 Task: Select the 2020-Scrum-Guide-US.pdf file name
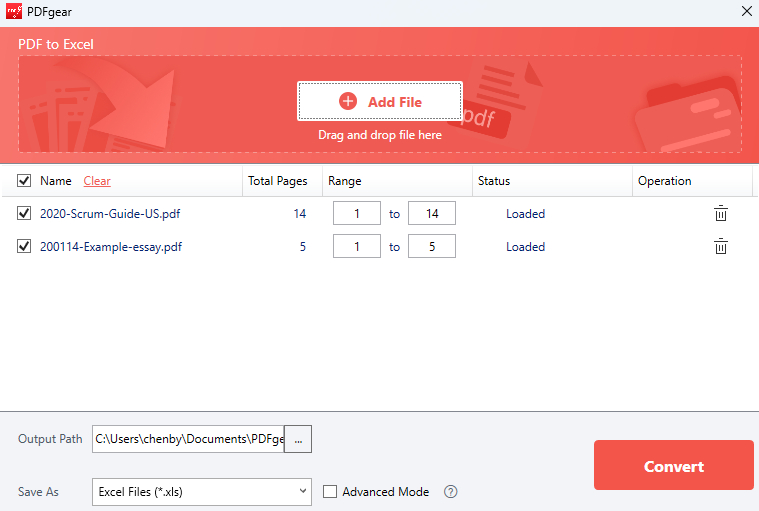click(110, 214)
